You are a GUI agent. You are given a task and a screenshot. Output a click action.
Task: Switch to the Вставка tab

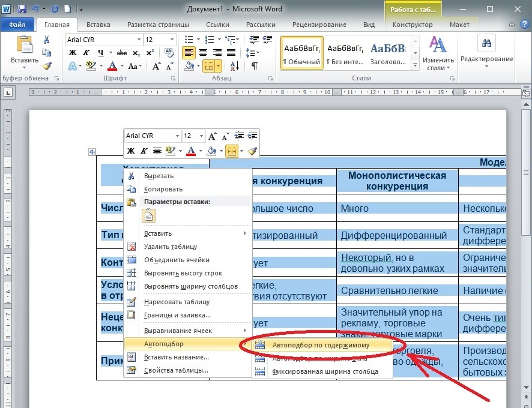(98, 25)
